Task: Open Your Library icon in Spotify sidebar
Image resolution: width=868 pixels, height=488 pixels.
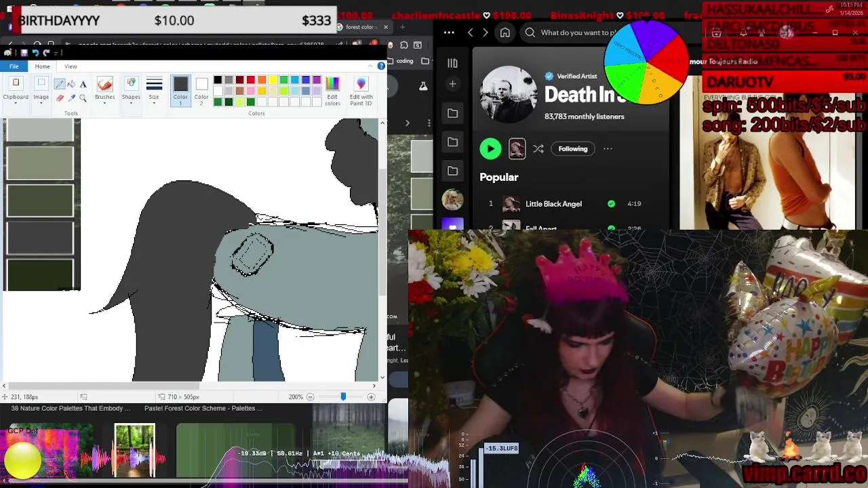Action: tap(452, 63)
